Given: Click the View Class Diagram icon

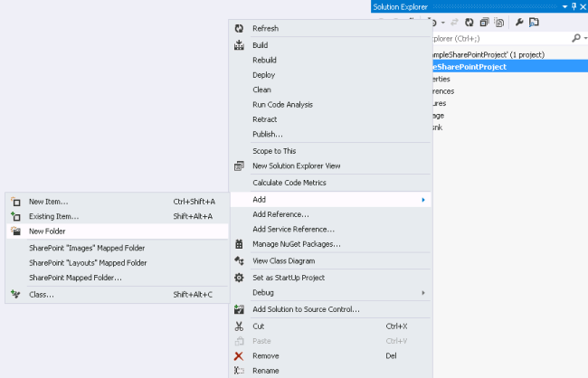Looking at the screenshot, I should click(239, 260).
